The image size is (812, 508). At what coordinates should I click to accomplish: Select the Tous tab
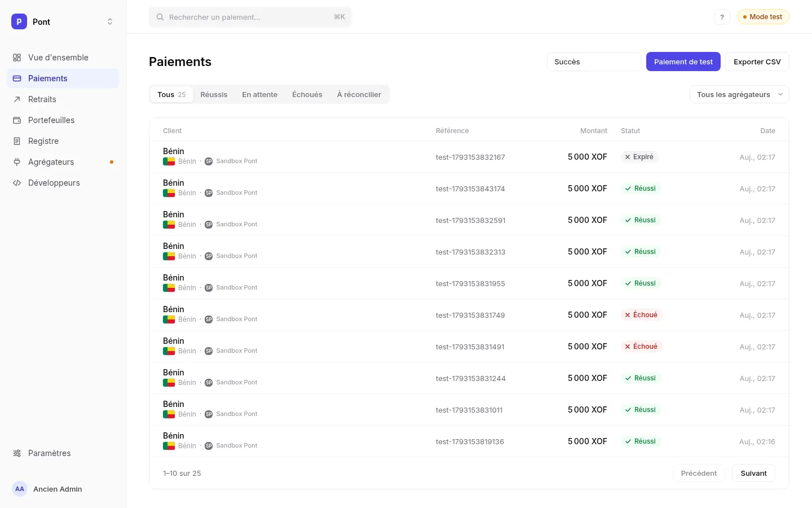coord(171,94)
